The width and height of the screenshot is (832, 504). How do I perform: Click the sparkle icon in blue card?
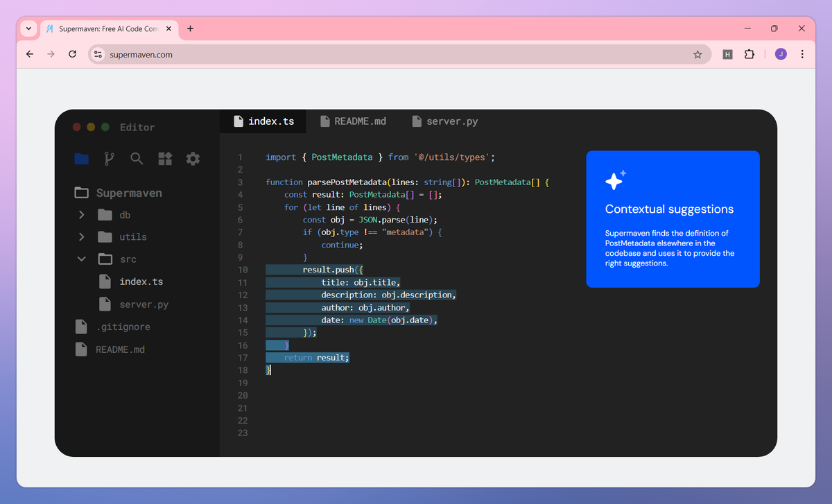[615, 180]
